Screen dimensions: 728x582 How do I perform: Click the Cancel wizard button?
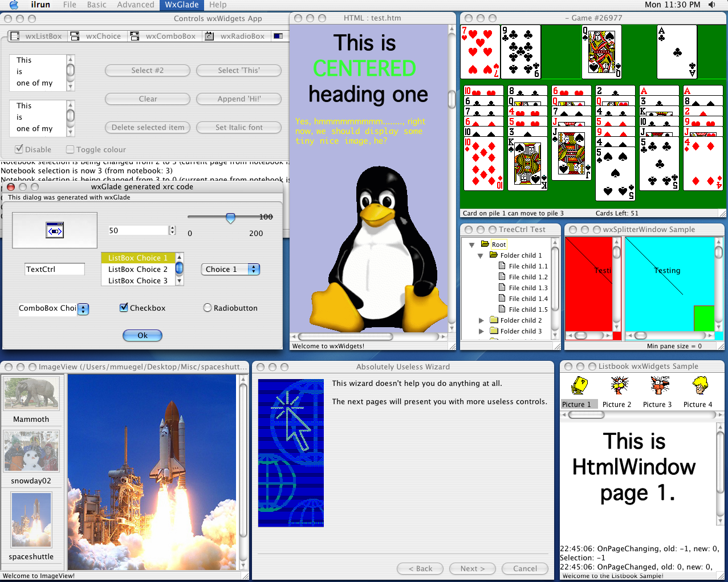click(x=525, y=568)
